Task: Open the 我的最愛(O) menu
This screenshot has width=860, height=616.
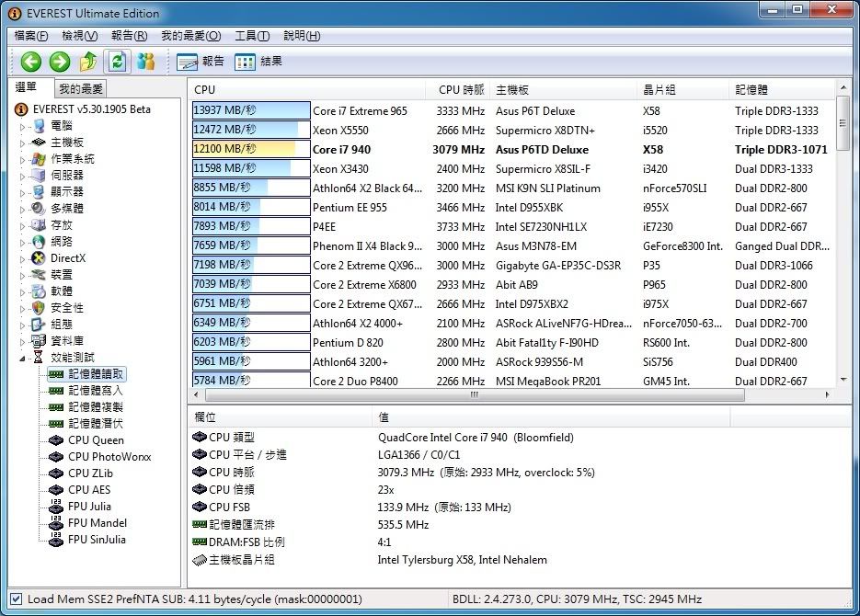Action: (191, 36)
